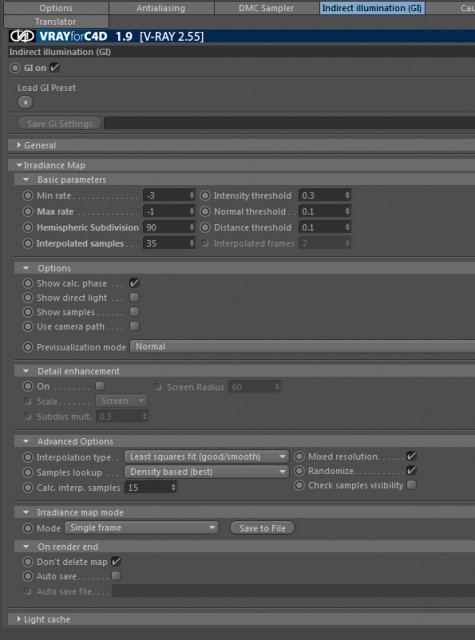Open Interpolation type dropdown

206,456
